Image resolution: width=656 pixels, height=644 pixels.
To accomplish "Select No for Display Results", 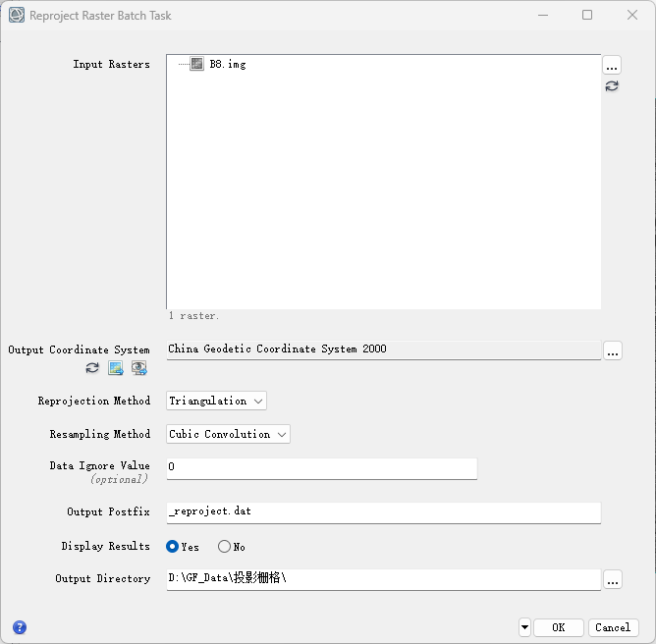I will click(x=224, y=547).
